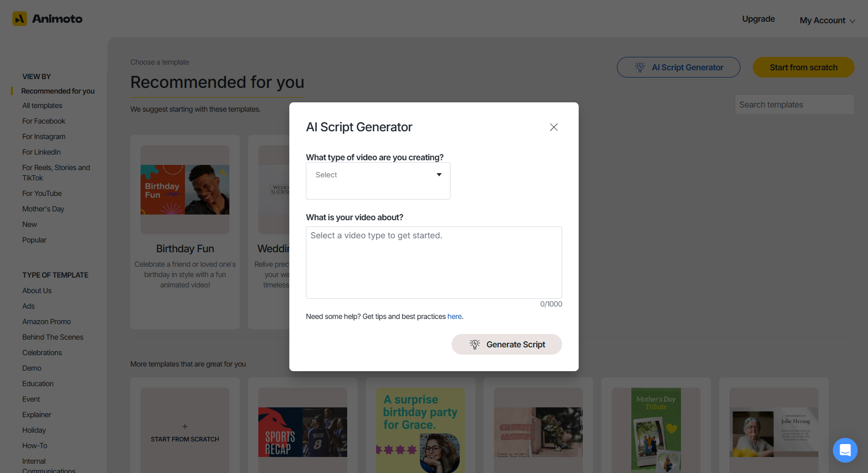Click the plus icon on Start From Scratch card
The image size is (868, 473).
[185, 426]
